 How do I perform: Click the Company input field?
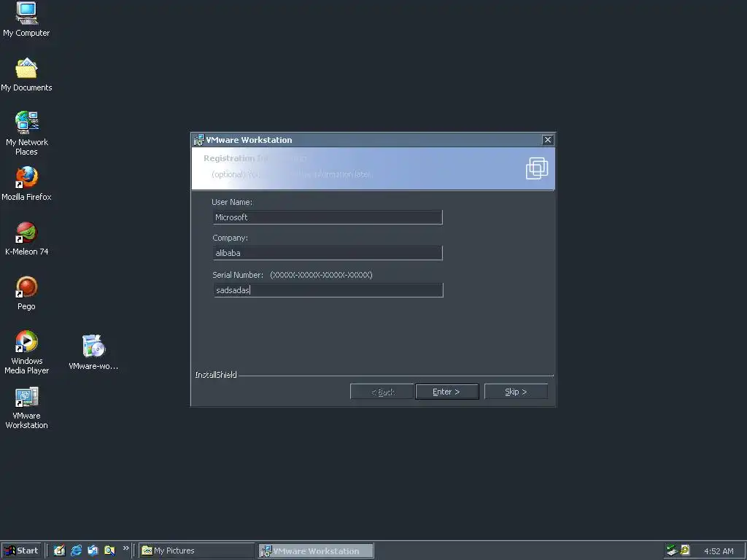coord(328,253)
